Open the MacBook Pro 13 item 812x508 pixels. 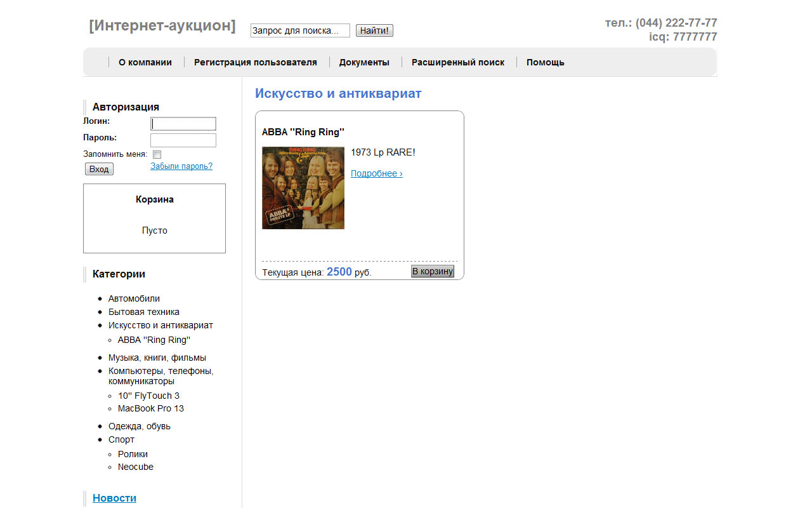[151, 408]
